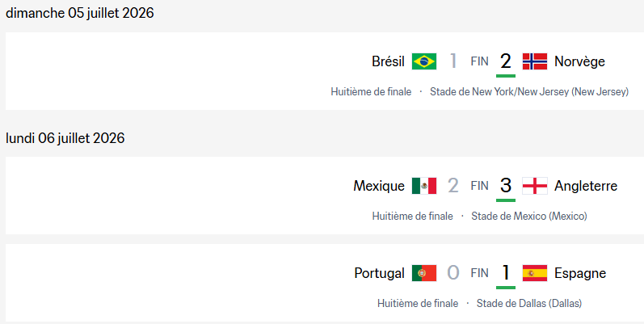Open the Brésil team link
The image size is (644, 324).
pyautogui.click(x=388, y=61)
